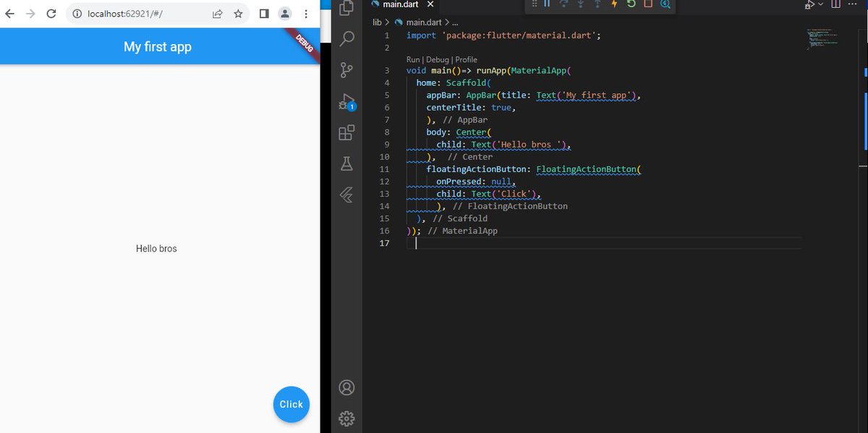The image size is (868, 433).
Task: Open the Manage gear menu
Action: (x=346, y=419)
